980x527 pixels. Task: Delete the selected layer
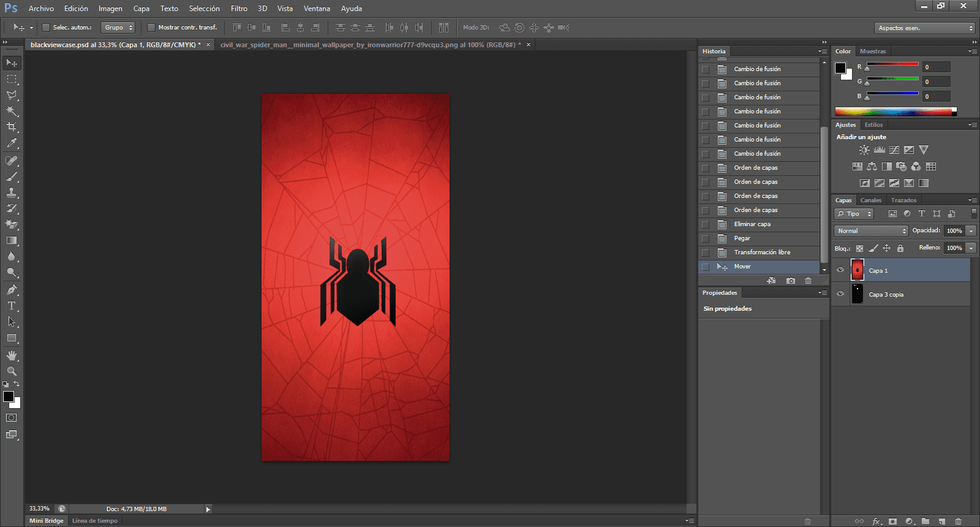point(959,521)
